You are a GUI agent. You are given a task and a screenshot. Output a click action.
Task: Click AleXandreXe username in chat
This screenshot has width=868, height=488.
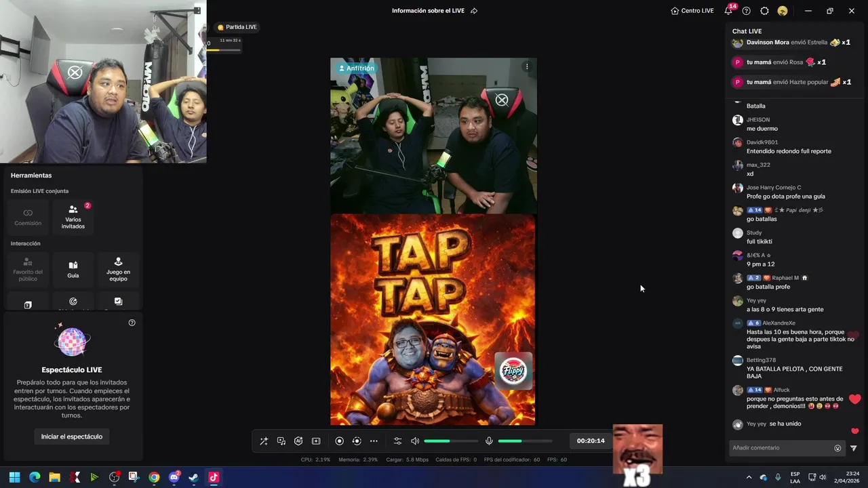coord(778,323)
